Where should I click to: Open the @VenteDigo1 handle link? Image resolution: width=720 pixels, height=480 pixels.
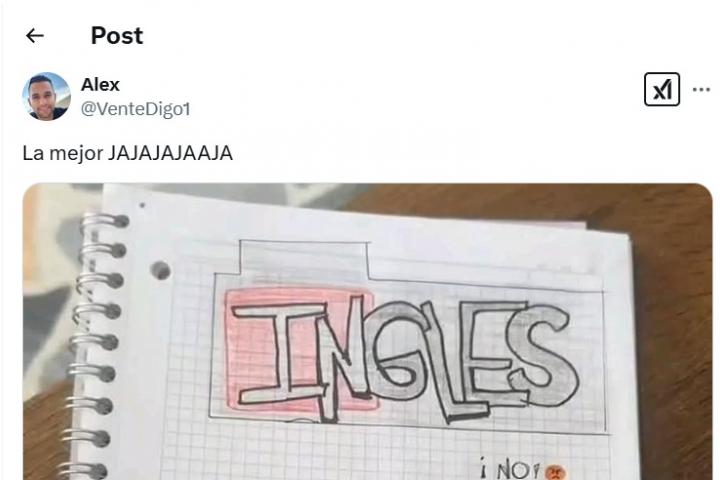pos(135,109)
